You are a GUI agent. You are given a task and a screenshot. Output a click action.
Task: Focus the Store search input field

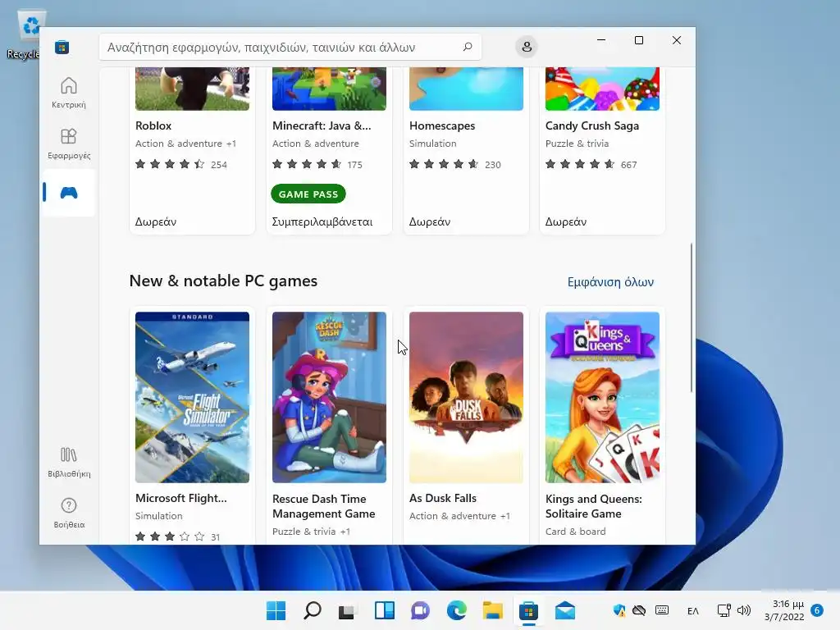coord(290,47)
